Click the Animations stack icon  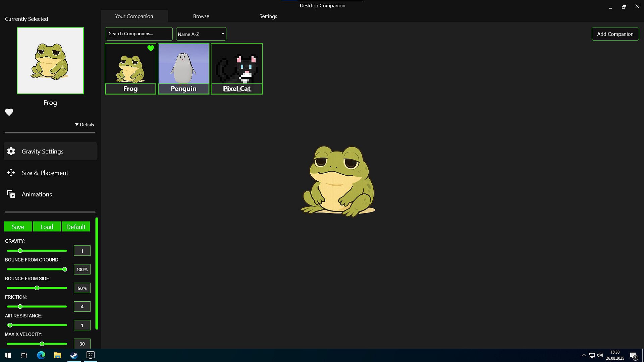click(x=11, y=194)
